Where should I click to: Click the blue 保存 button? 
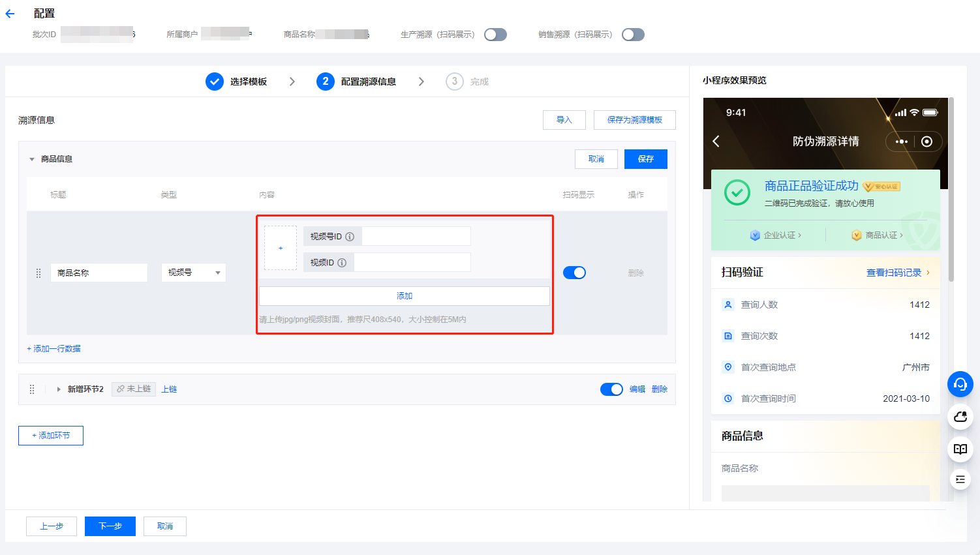(x=646, y=159)
